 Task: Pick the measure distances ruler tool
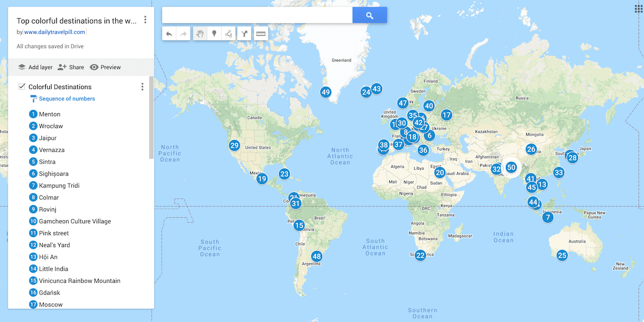click(261, 34)
